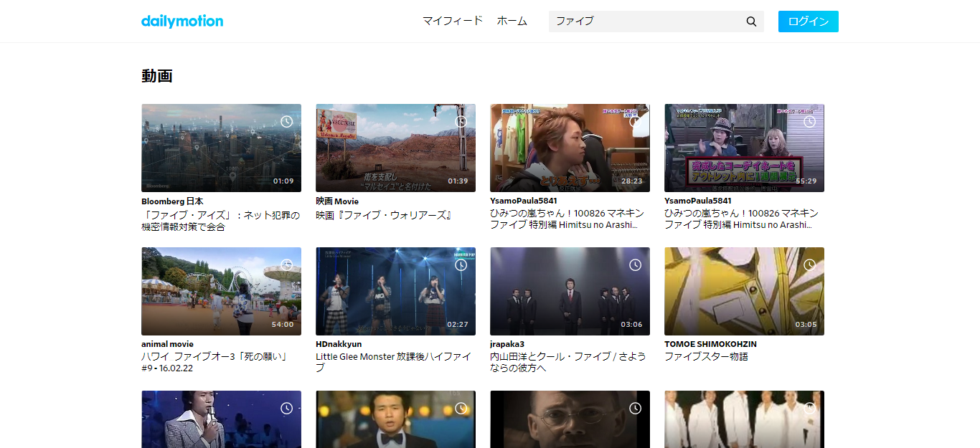Image resolution: width=980 pixels, height=448 pixels.
Task: Click the watch later clock on the 55:29 video
Action: (x=810, y=121)
